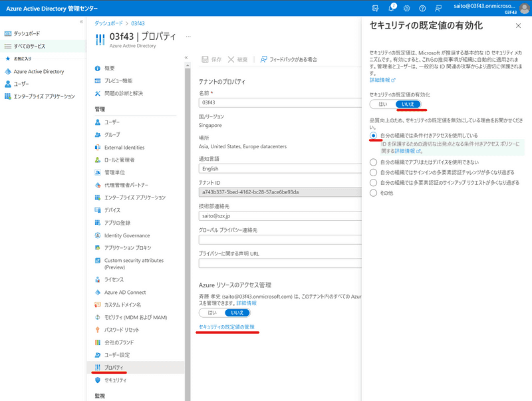This screenshot has height=401, width=532.
Task: Open the password reset key icon
Action: coord(98,330)
